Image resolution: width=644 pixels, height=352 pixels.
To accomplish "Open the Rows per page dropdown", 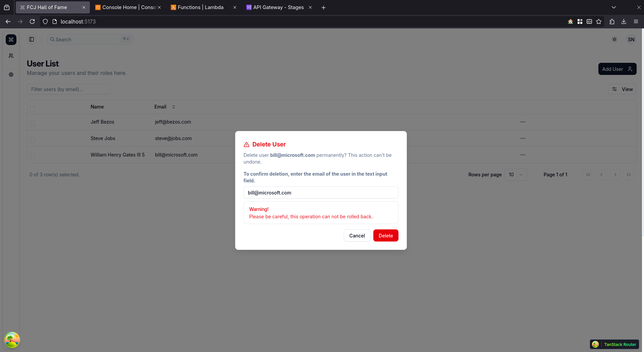I will click(516, 175).
